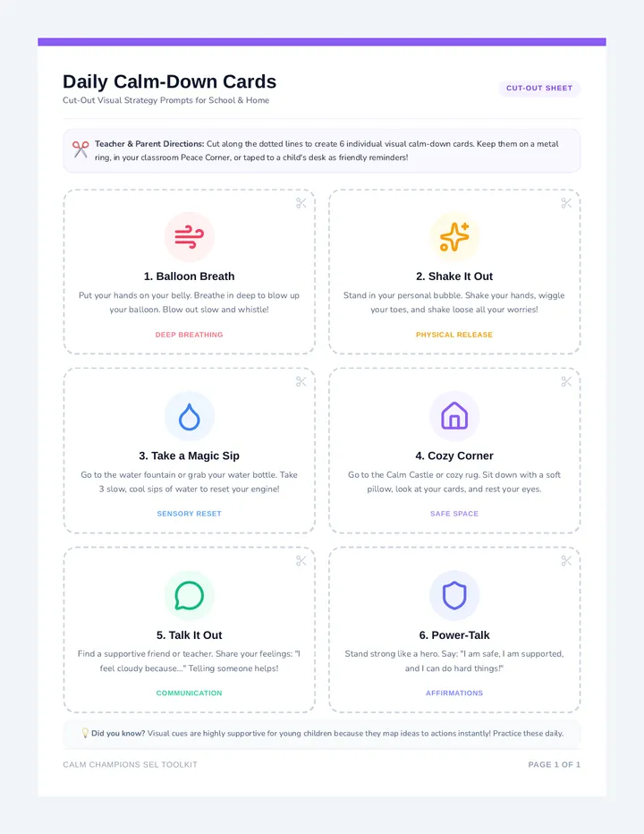Click scissors cut mark on Shake It Out card
This screenshot has height=834, width=644.
(566, 203)
